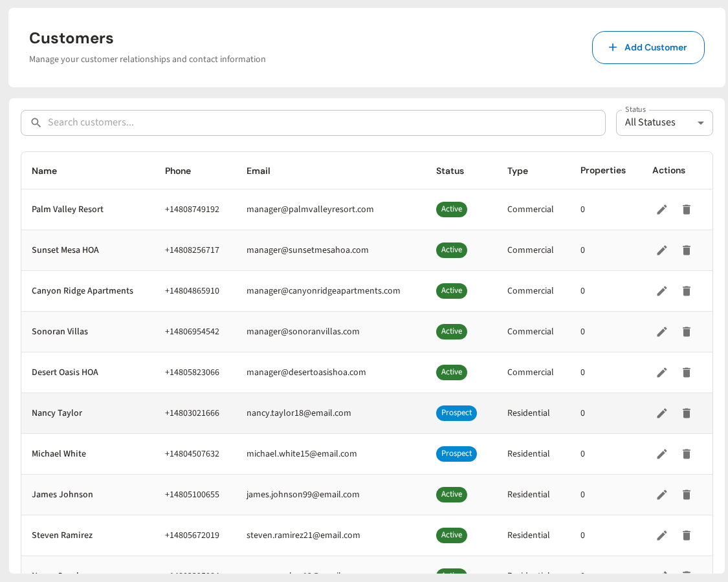This screenshot has width=728, height=582.
Task: Click the Active status badge for James Johnson
Action: (x=451, y=494)
